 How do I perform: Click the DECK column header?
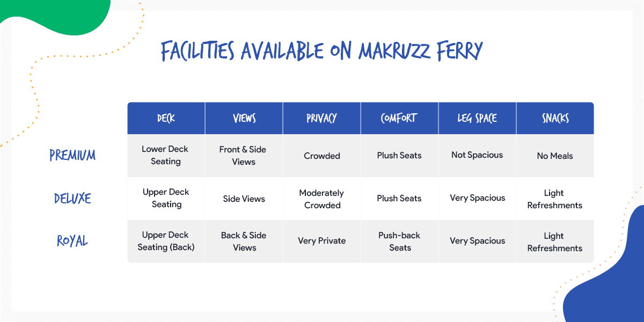[x=166, y=118]
